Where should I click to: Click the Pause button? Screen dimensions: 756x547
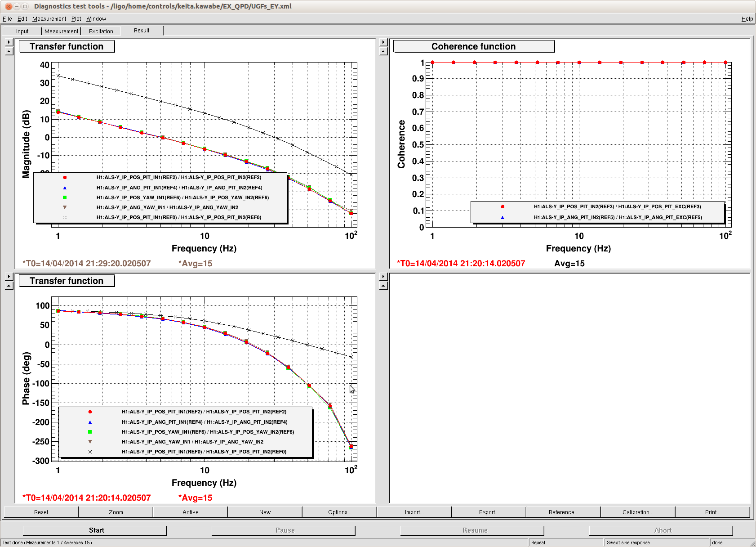[x=284, y=530]
